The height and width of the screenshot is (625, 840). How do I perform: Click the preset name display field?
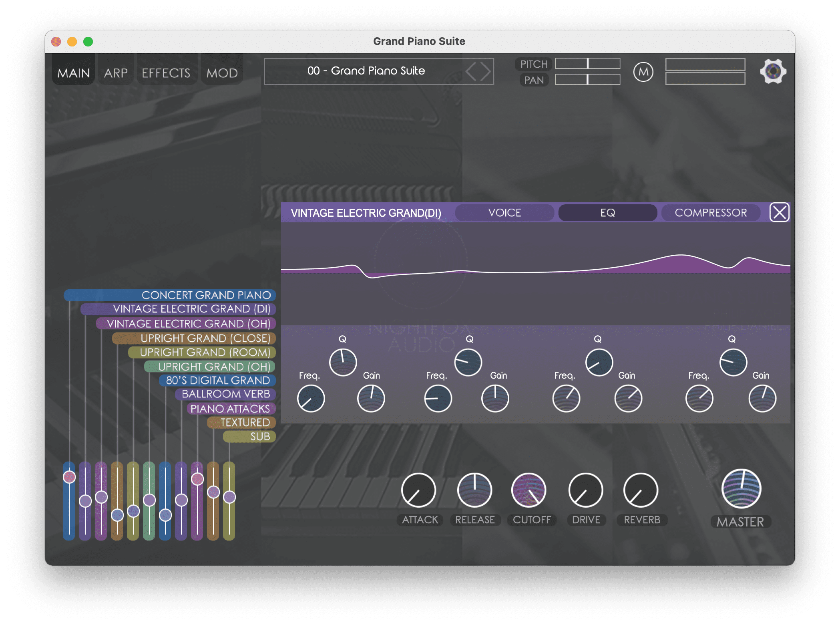point(365,71)
